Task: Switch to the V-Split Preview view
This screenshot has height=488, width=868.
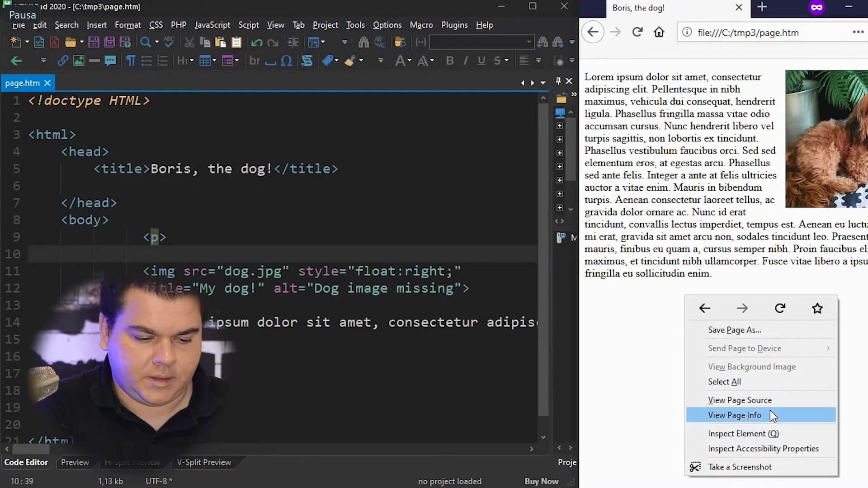Action: [x=204, y=462]
